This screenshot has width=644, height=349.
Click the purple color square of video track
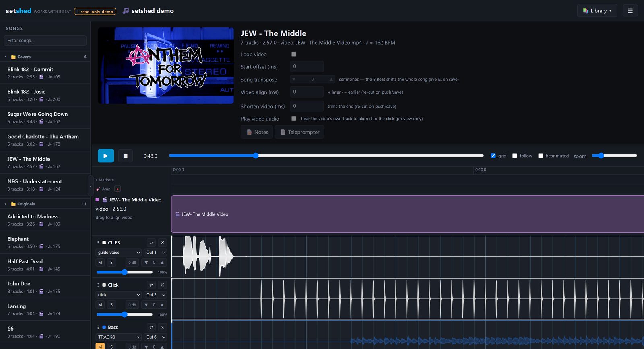click(x=97, y=199)
